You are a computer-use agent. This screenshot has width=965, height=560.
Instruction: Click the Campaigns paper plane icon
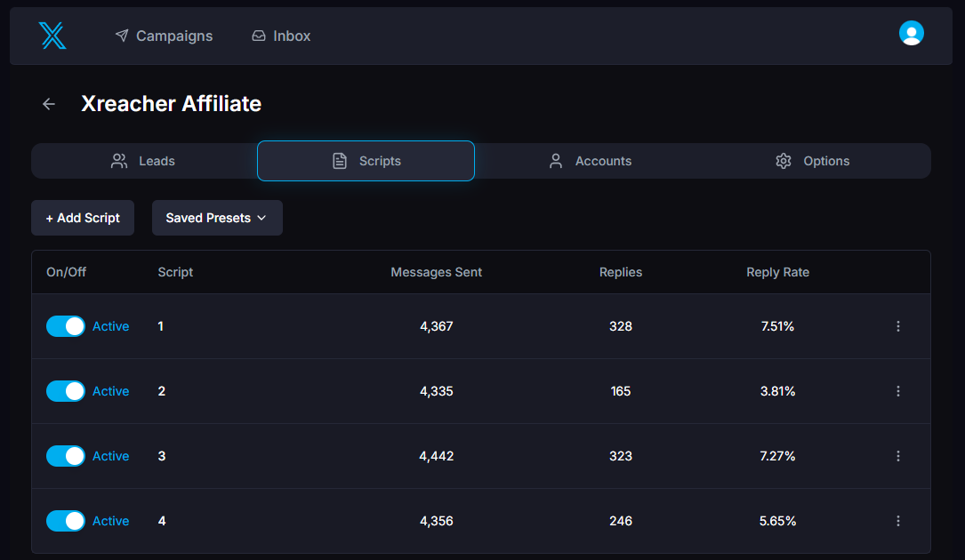click(122, 36)
